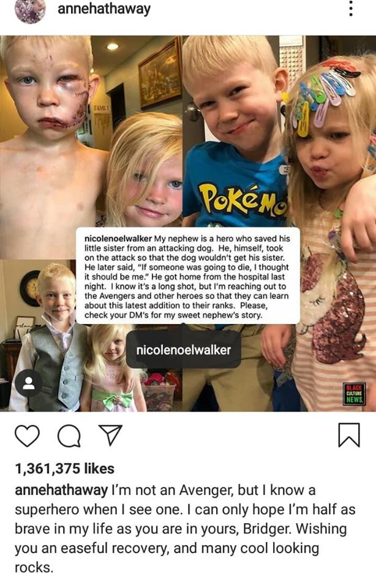The width and height of the screenshot is (376, 588).
Task: Click the embedded comment text box
Action: [x=188, y=276]
